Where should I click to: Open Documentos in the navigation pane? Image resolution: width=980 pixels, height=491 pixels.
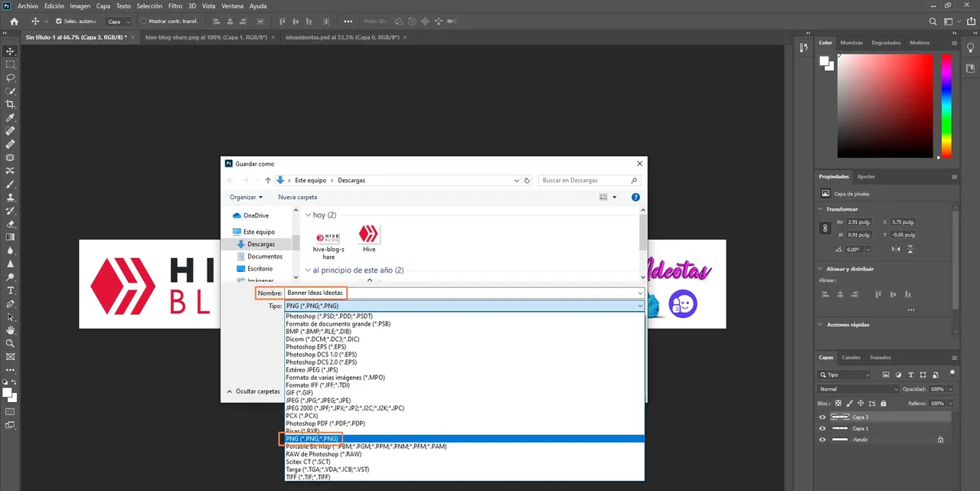264,257
